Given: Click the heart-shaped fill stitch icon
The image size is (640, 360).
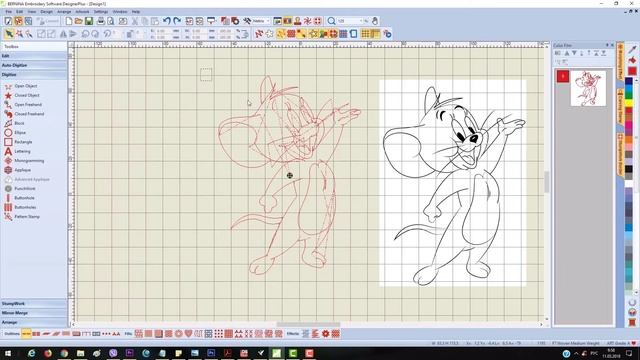Looking at the screenshot, I should pyautogui.click(x=189, y=334).
